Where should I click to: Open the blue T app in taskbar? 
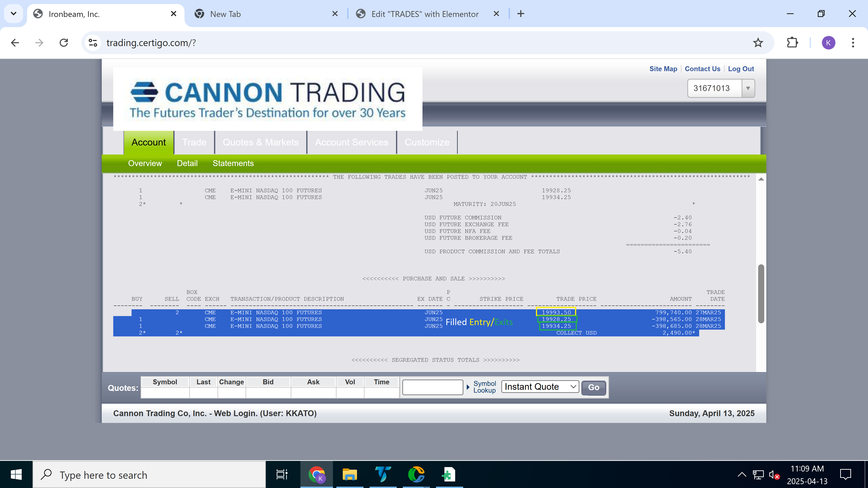(x=383, y=474)
